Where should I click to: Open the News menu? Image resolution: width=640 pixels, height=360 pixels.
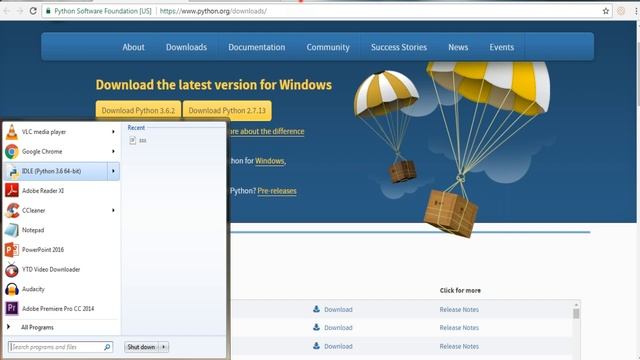click(458, 47)
